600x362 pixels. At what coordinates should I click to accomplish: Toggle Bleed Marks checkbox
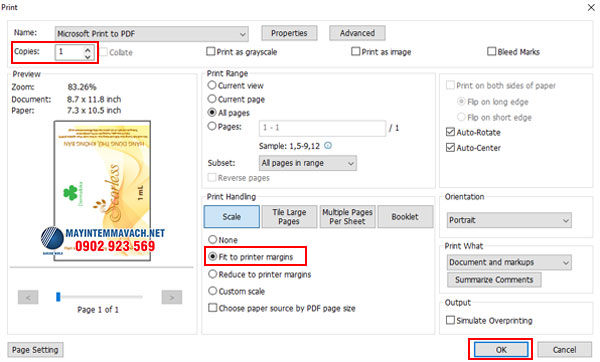[x=491, y=51]
